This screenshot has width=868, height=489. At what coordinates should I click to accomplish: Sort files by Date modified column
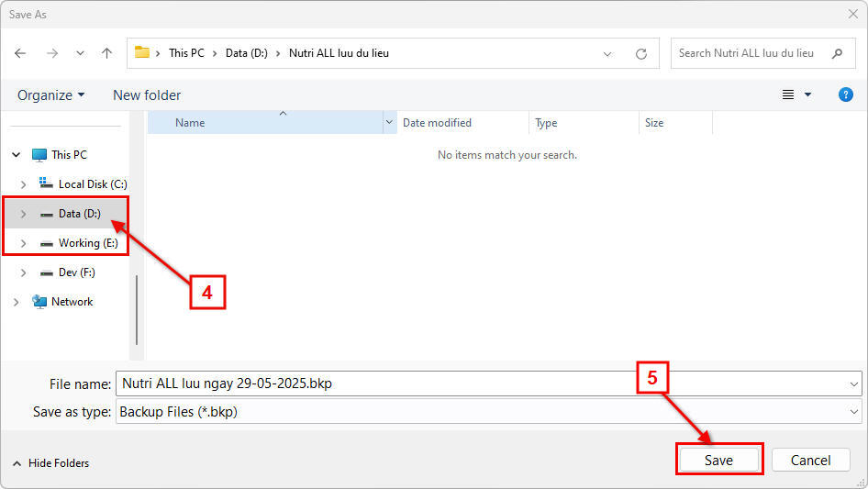pyautogui.click(x=437, y=123)
